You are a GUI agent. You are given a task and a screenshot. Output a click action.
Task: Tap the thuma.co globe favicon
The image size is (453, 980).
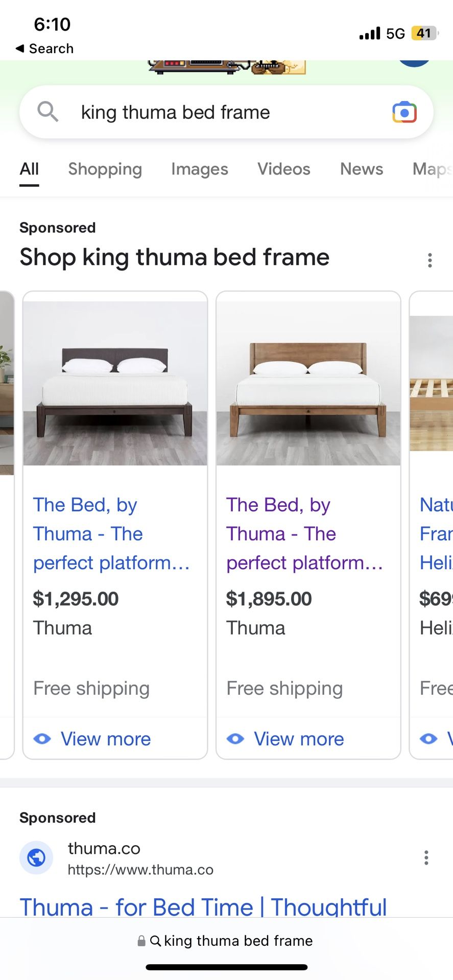36,857
